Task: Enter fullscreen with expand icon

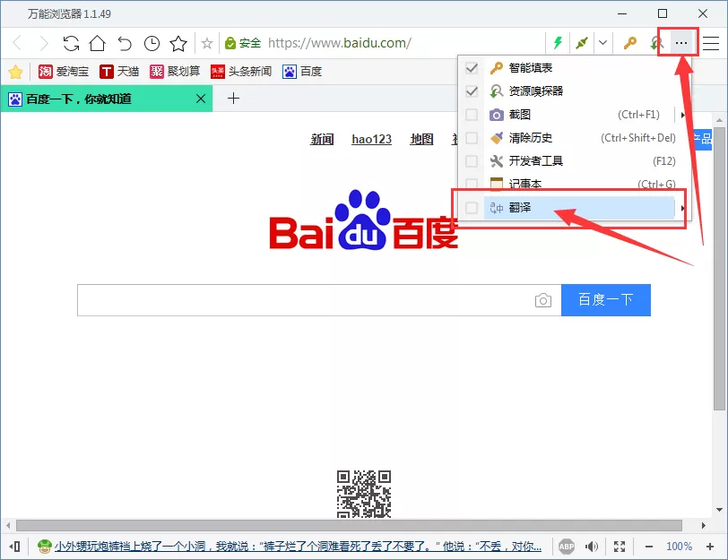Action: [620, 547]
